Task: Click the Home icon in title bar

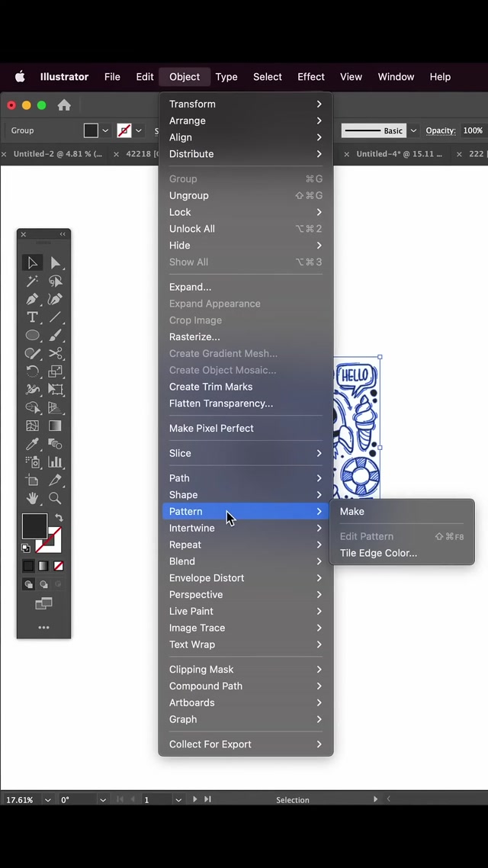Action: point(64,105)
